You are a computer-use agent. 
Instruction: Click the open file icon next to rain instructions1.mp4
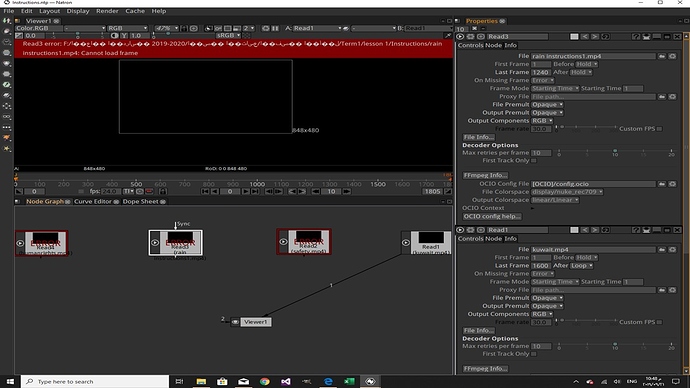[662, 56]
